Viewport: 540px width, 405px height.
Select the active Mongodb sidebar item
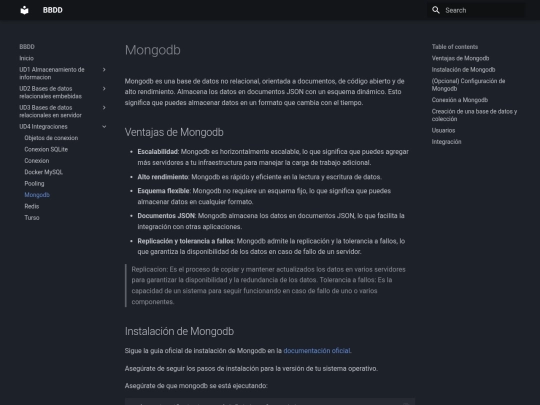click(x=37, y=195)
